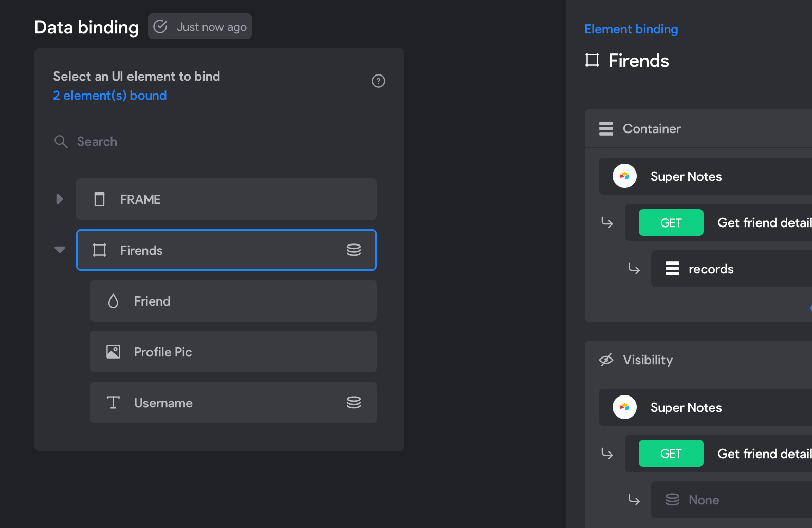The width and height of the screenshot is (812, 528).
Task: Click the Container list icon
Action: click(x=606, y=128)
